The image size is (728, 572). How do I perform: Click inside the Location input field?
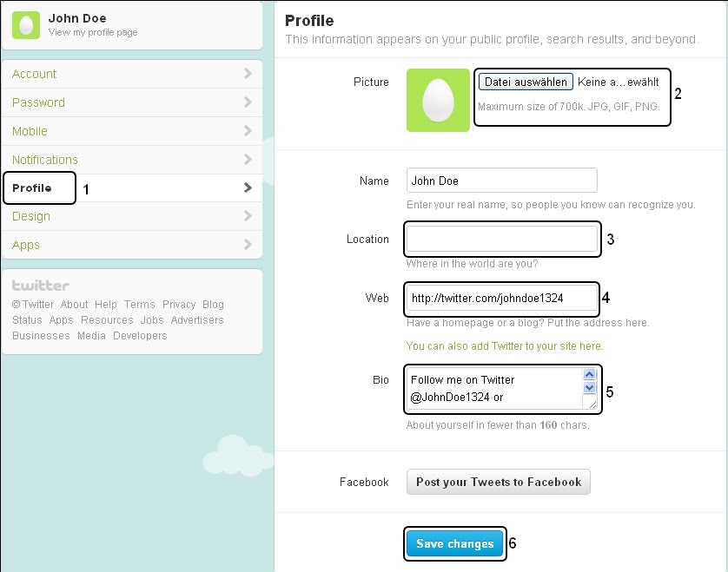(x=502, y=240)
